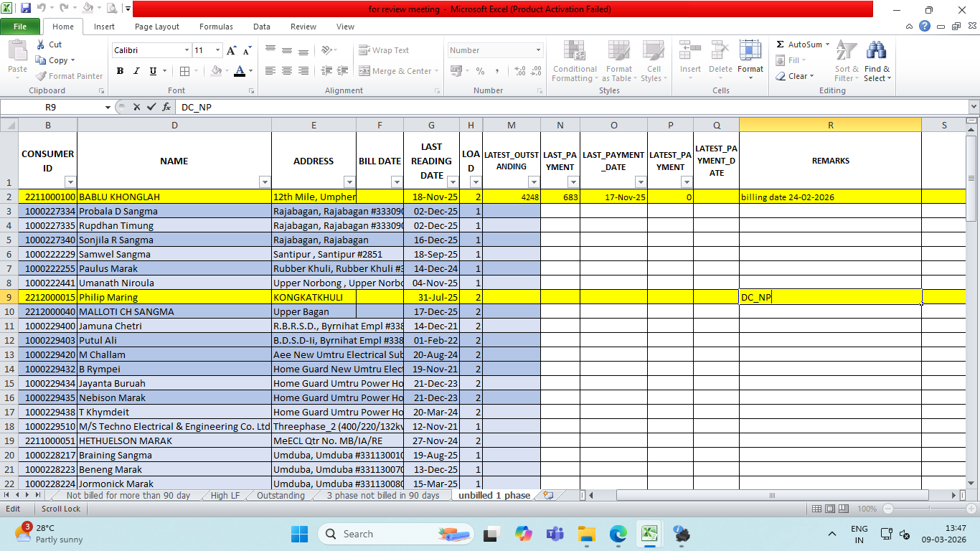Click the taskbar Search box
This screenshot has height=551, width=980.
coord(373,534)
